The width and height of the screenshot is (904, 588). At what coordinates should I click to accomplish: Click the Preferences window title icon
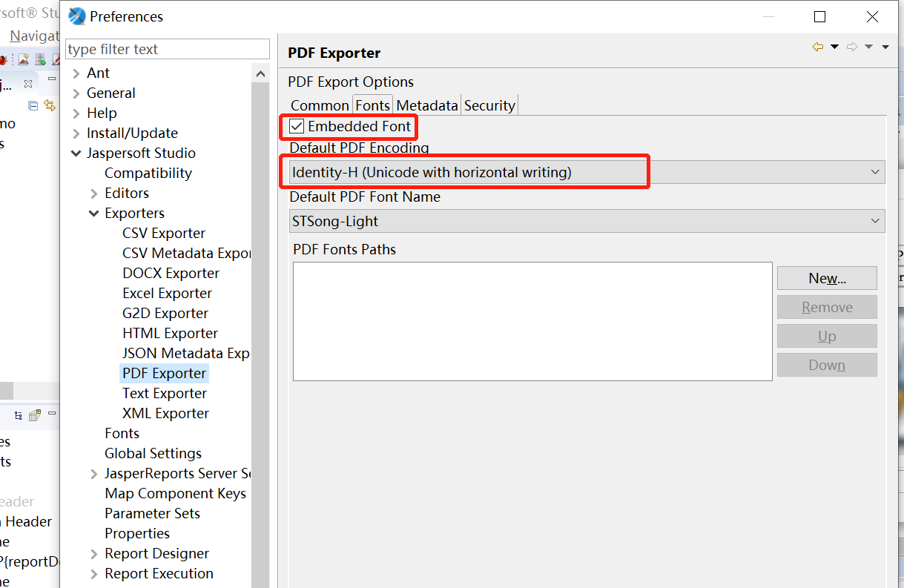[x=76, y=16]
